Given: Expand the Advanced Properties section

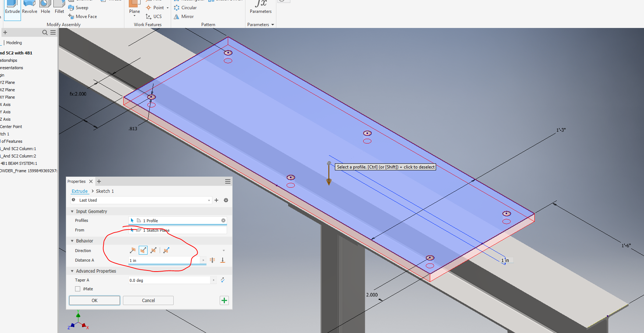Looking at the screenshot, I should [72, 271].
